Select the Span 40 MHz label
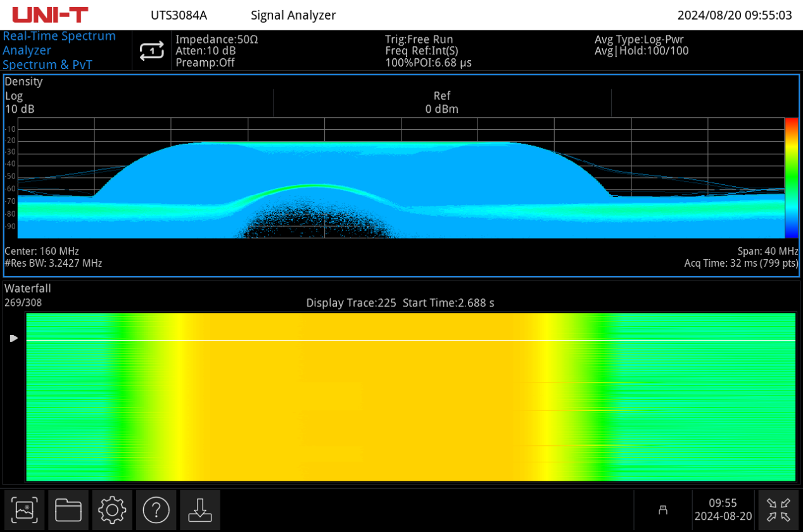The width and height of the screenshot is (803, 532). (x=768, y=251)
